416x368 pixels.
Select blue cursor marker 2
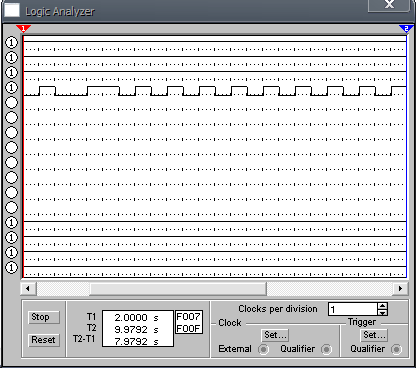tap(406, 29)
